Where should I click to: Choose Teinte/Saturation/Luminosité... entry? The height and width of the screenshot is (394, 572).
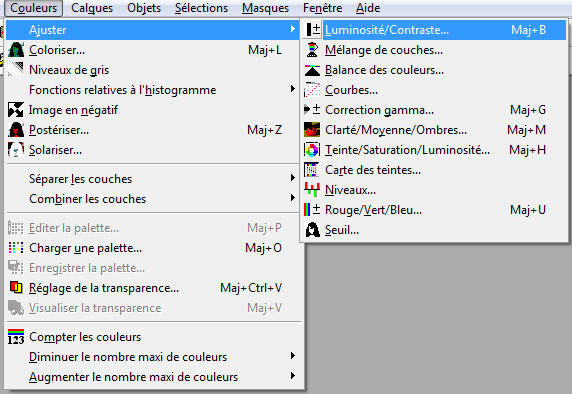tap(433, 150)
